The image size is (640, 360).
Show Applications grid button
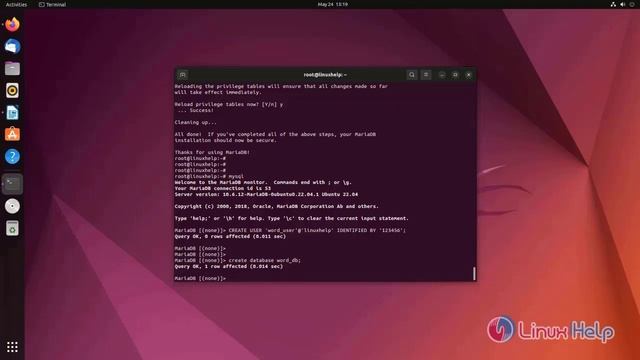click(x=12, y=347)
